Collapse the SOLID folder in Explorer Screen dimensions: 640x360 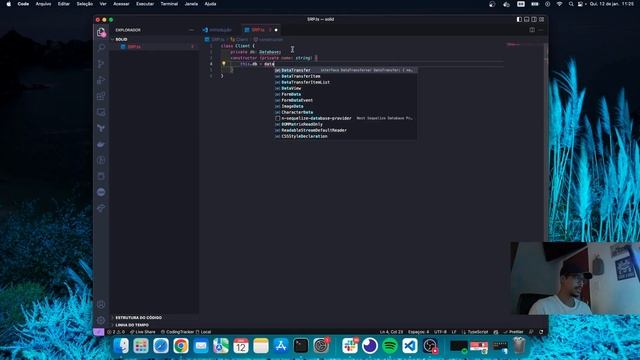[x=153, y=39]
